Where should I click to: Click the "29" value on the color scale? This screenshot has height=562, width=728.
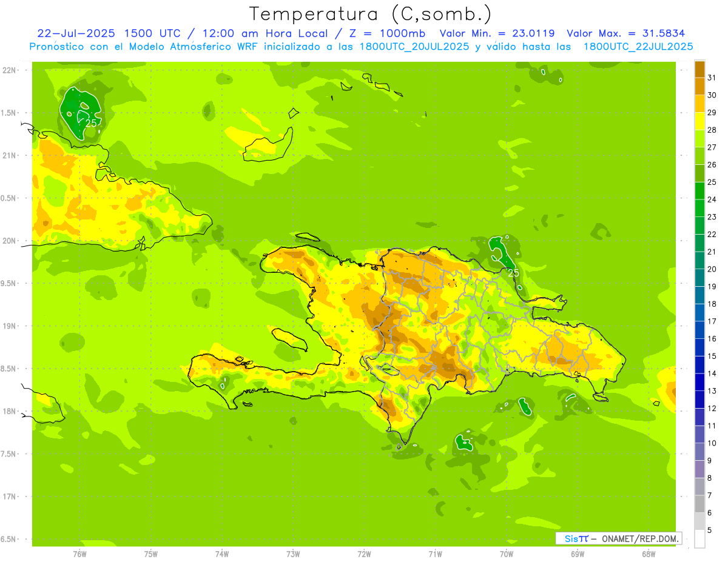pyautogui.click(x=712, y=112)
